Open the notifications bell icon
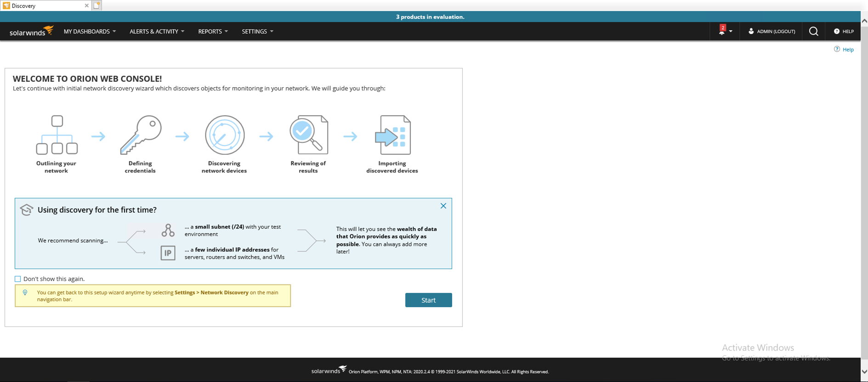The image size is (868, 382). pyautogui.click(x=722, y=30)
